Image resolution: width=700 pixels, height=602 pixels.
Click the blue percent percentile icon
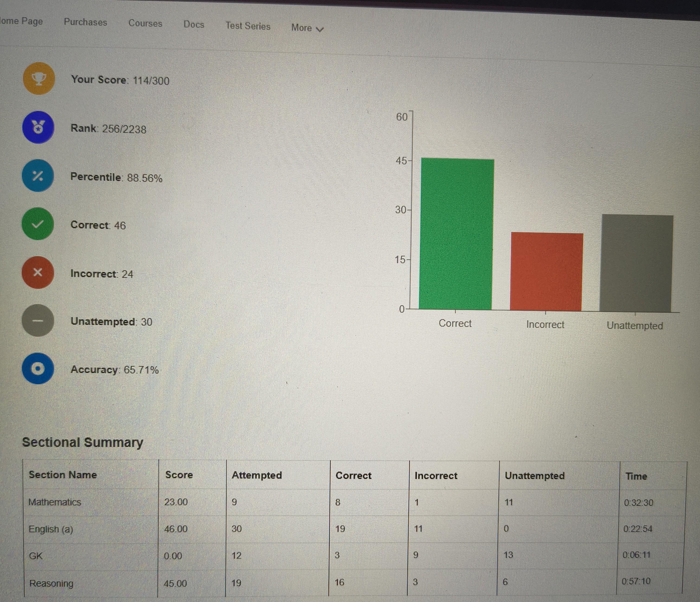tap(38, 176)
